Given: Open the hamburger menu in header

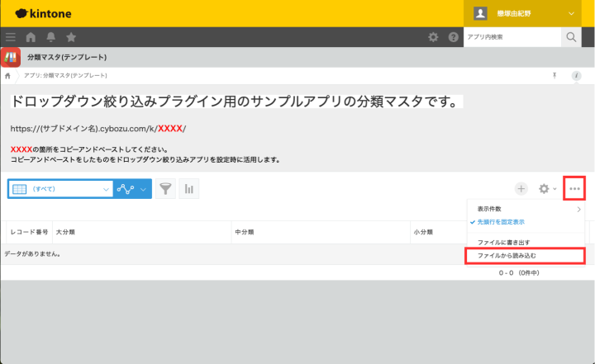Looking at the screenshot, I should point(11,37).
